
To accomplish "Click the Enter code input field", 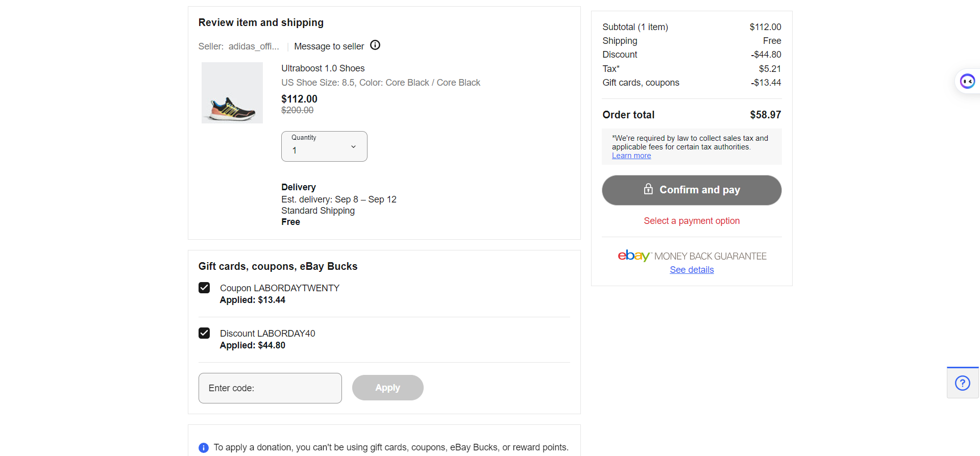I will tap(270, 388).
